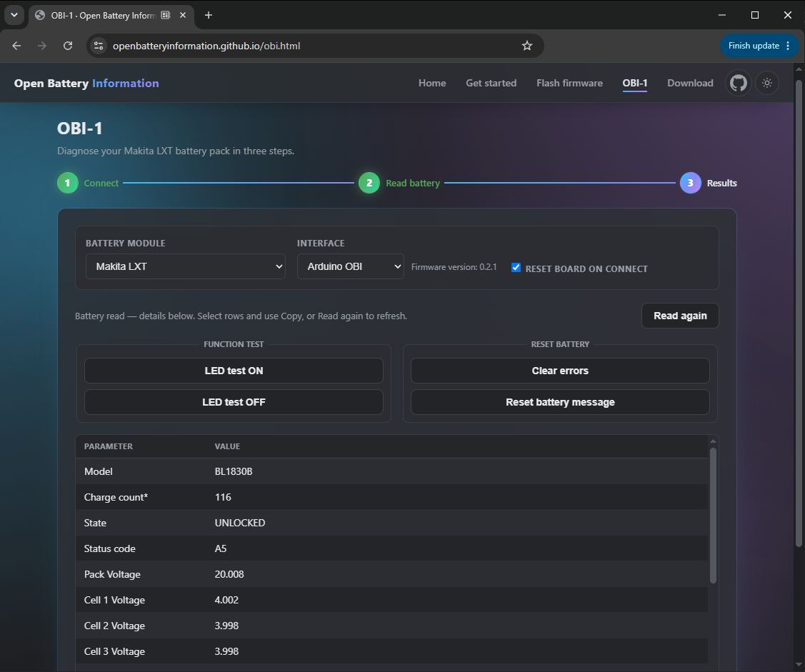The image size is (805, 672).
Task: Click the Finish update button
Action: [x=759, y=46]
